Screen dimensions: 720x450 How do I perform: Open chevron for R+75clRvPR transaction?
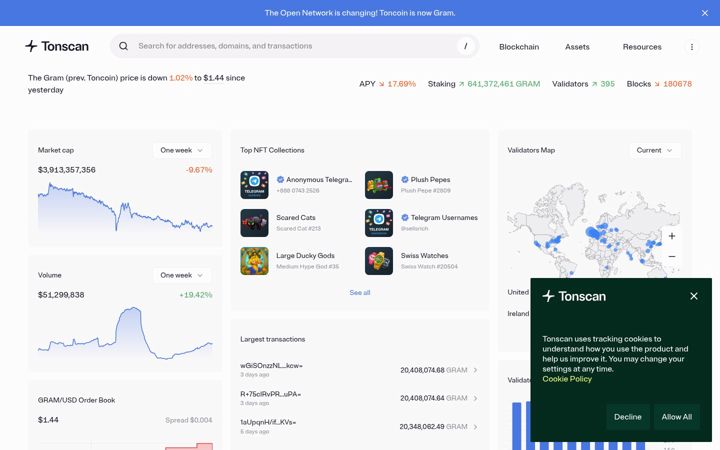(x=475, y=398)
